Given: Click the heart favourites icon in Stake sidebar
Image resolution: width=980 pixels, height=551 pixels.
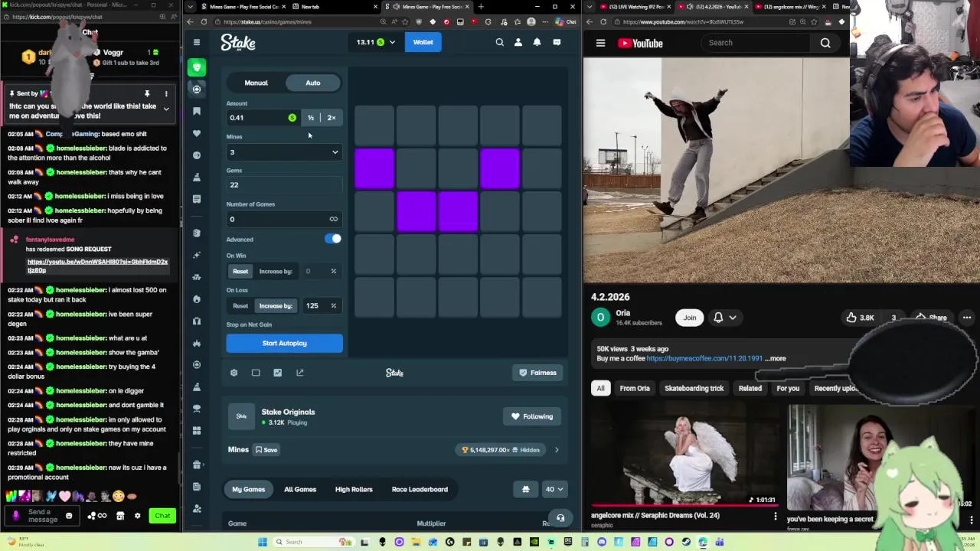Looking at the screenshot, I should [197, 133].
